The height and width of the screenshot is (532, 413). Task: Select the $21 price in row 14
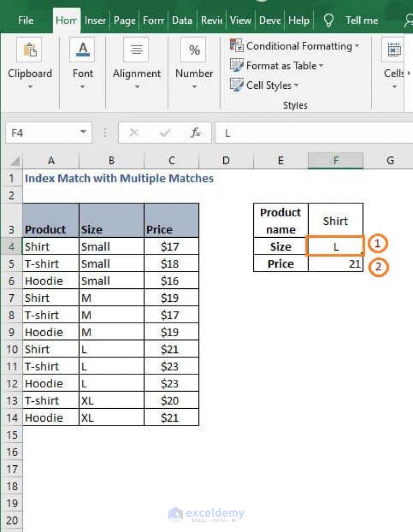click(x=172, y=417)
